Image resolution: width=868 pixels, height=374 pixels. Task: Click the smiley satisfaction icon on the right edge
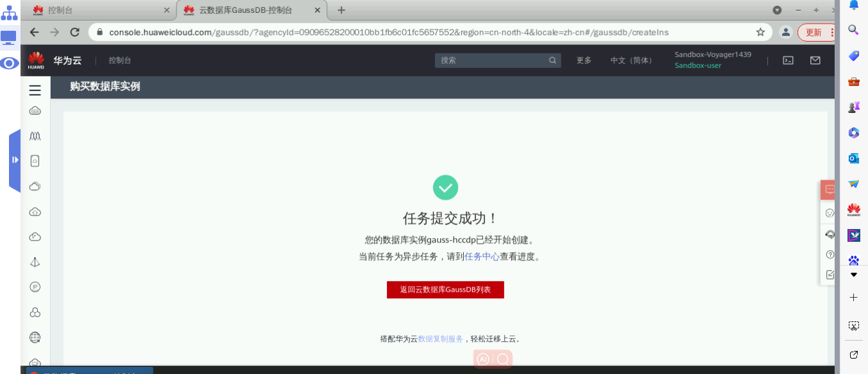[x=830, y=213]
